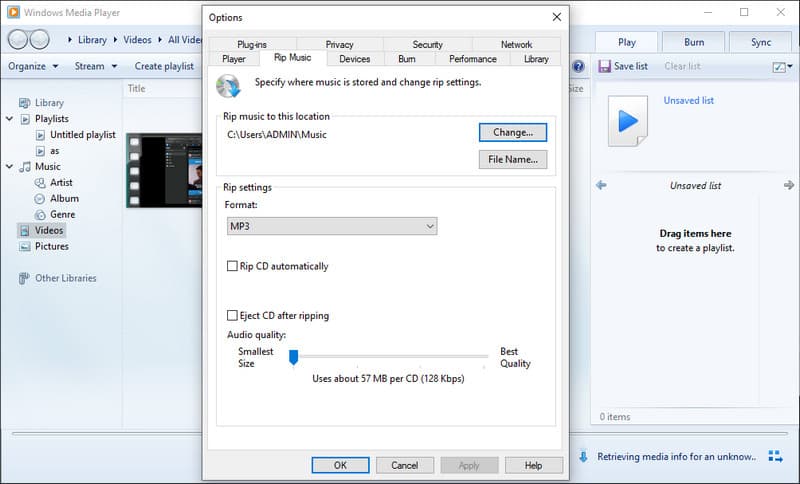Click the Change... button for rip location
The width and height of the screenshot is (800, 484).
[513, 133]
